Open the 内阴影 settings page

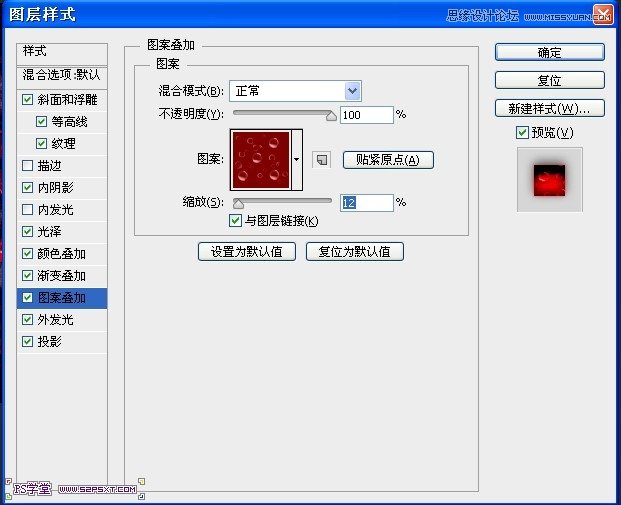pos(55,187)
